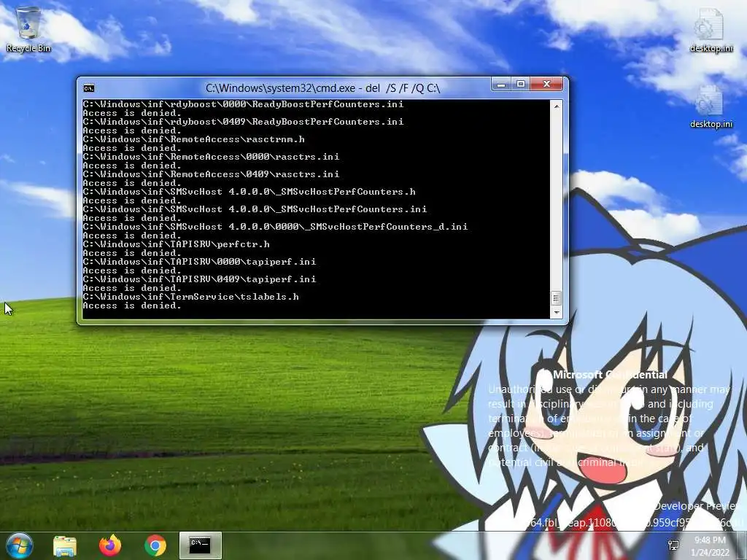Click the RemoteAccess\0000\rasctrs.ini line
Screen dimensions: 747x560
click(x=211, y=157)
